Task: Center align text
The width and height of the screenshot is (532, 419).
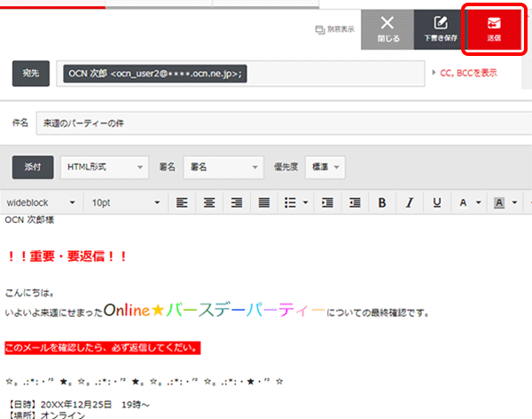Action: [209, 202]
